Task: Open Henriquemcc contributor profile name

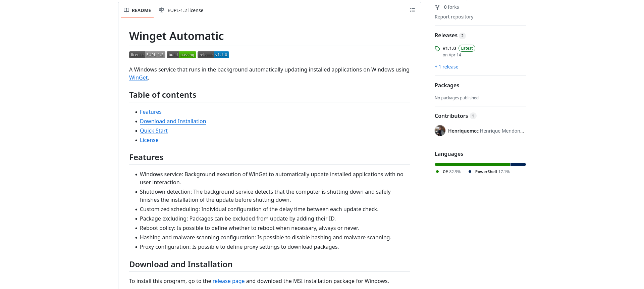Action: (x=463, y=131)
